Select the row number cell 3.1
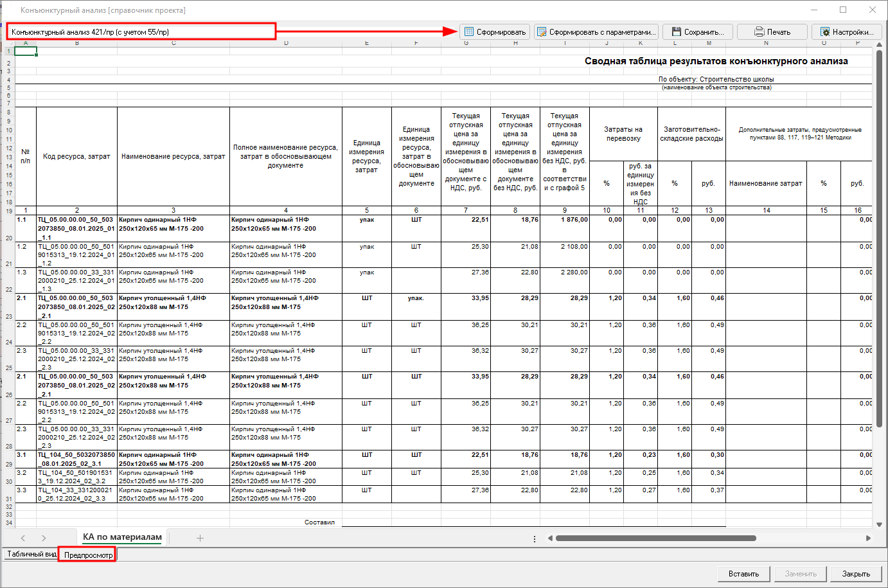This screenshot has width=888, height=588. [26, 459]
